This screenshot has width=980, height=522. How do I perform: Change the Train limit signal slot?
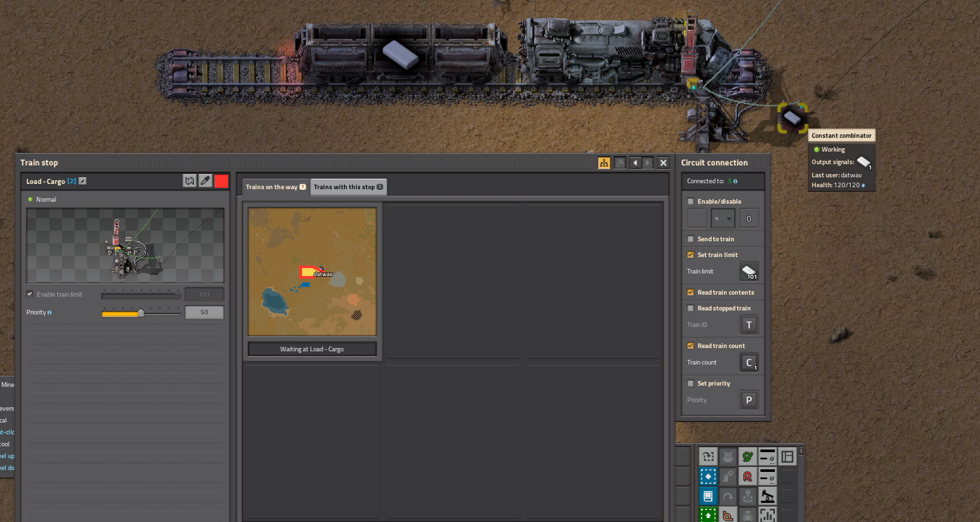(x=749, y=272)
